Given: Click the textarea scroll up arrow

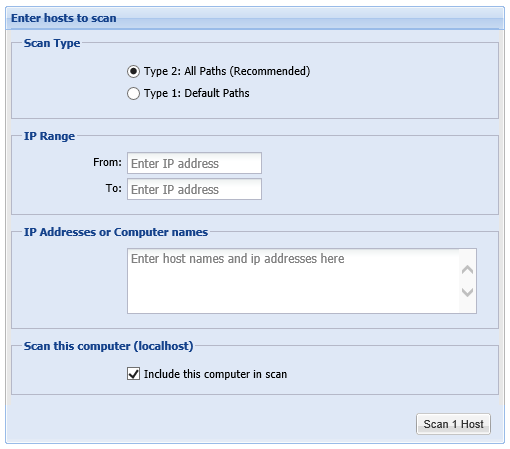Looking at the screenshot, I should (x=468, y=269).
